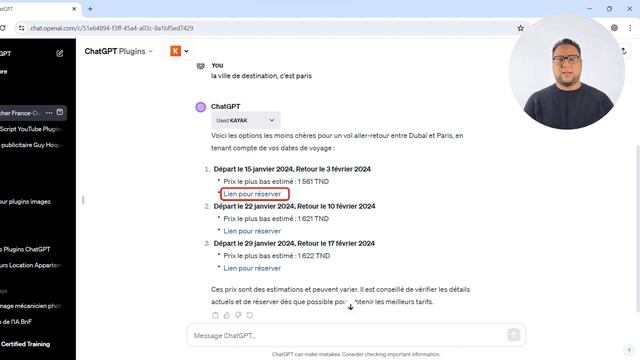Open the Certified Training sidebar item
Image resolution: width=640 pixels, height=360 pixels.
(x=25, y=344)
